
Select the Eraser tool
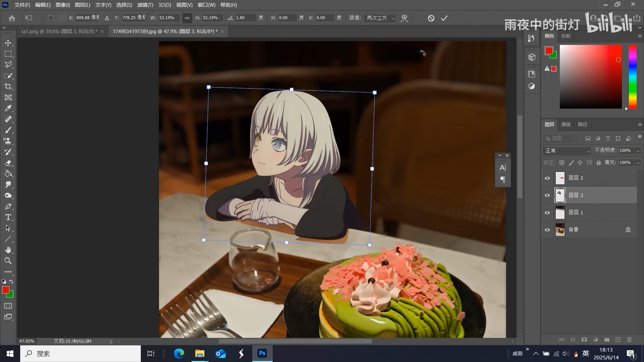point(8,163)
